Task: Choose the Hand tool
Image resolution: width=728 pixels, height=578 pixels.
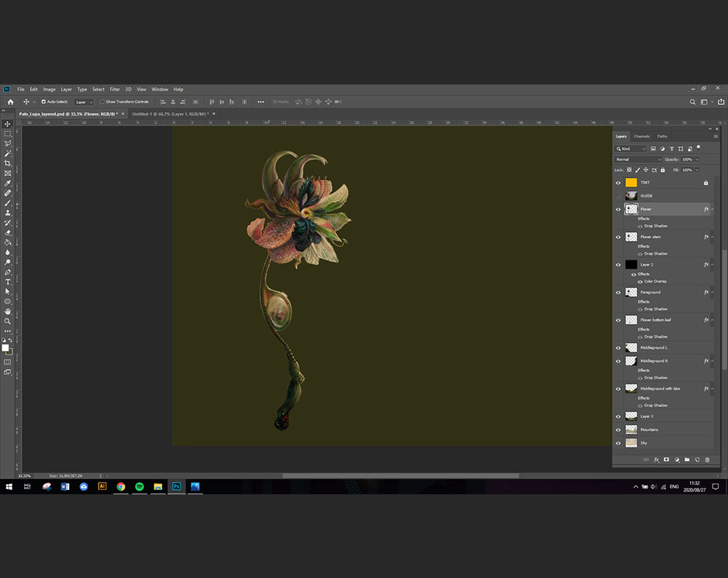Action: coord(8,311)
